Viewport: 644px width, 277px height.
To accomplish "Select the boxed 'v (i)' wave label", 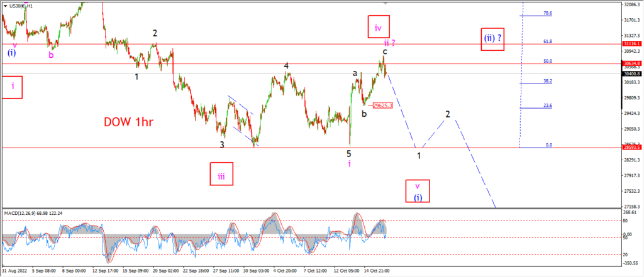I will pos(418,191).
